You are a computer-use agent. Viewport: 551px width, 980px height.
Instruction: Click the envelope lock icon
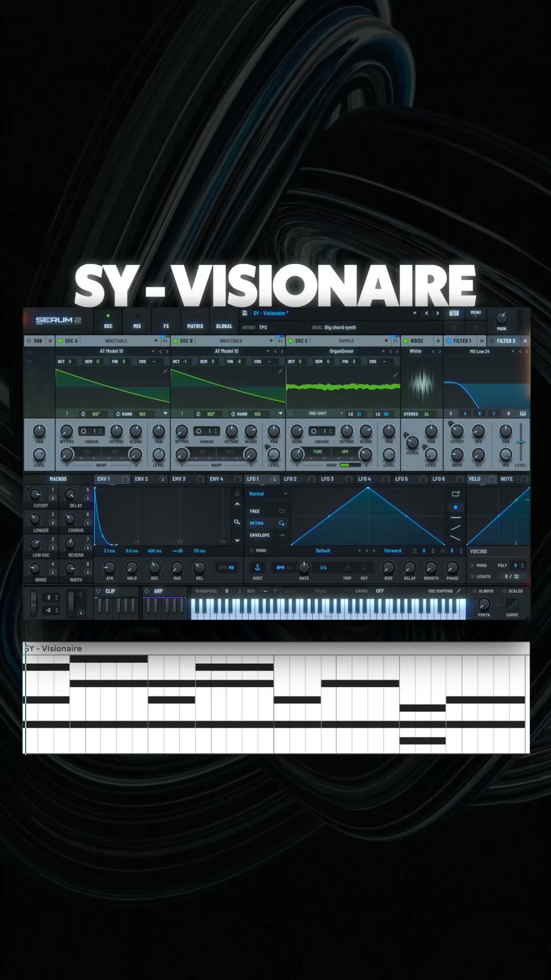click(x=237, y=493)
